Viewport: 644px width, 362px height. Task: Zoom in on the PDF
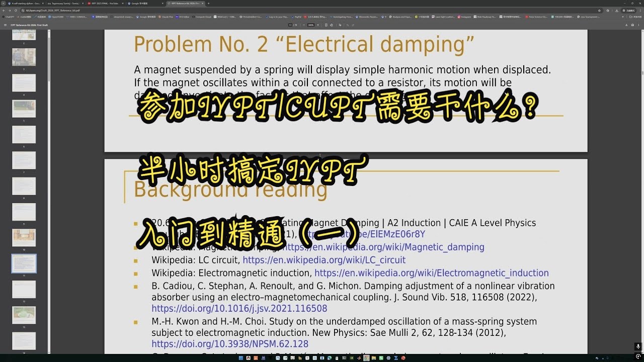click(x=319, y=24)
